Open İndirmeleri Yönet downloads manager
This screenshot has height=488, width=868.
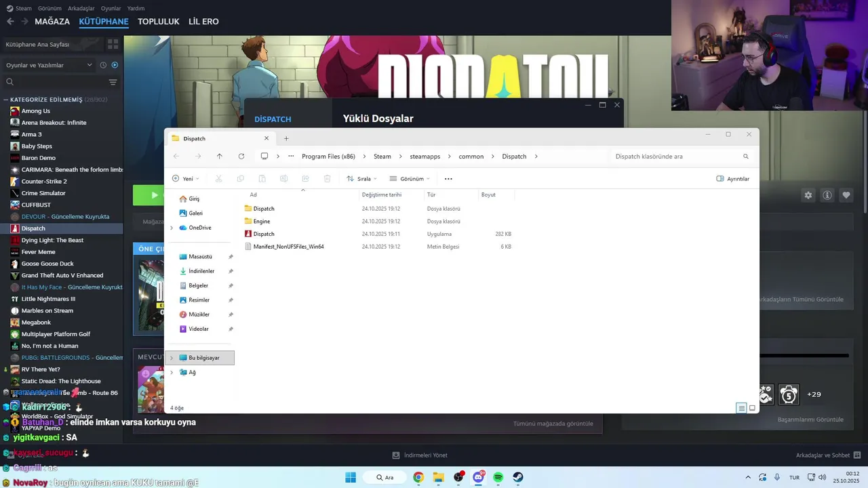pos(420,455)
